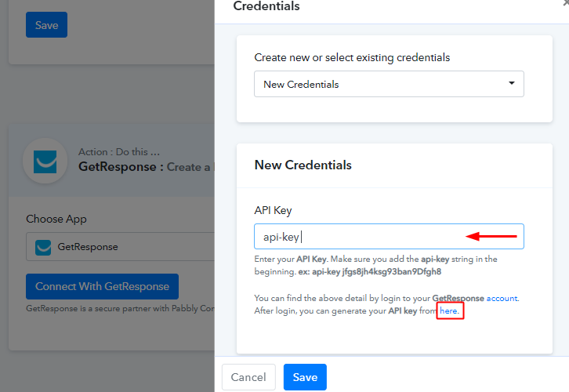Click the Connect With GetResponse button
The image size is (569, 392).
point(102,286)
